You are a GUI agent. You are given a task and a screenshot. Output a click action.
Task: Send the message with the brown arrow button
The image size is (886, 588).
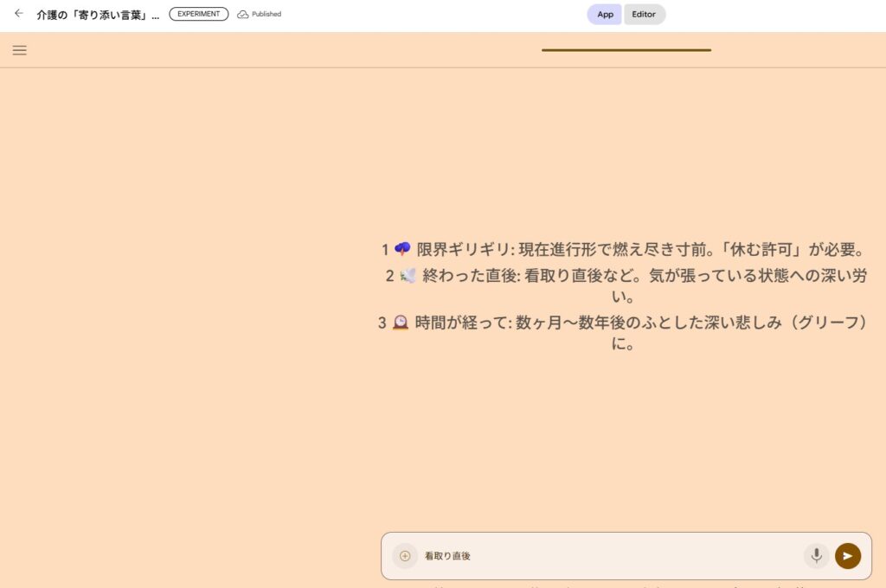pyautogui.click(x=848, y=556)
